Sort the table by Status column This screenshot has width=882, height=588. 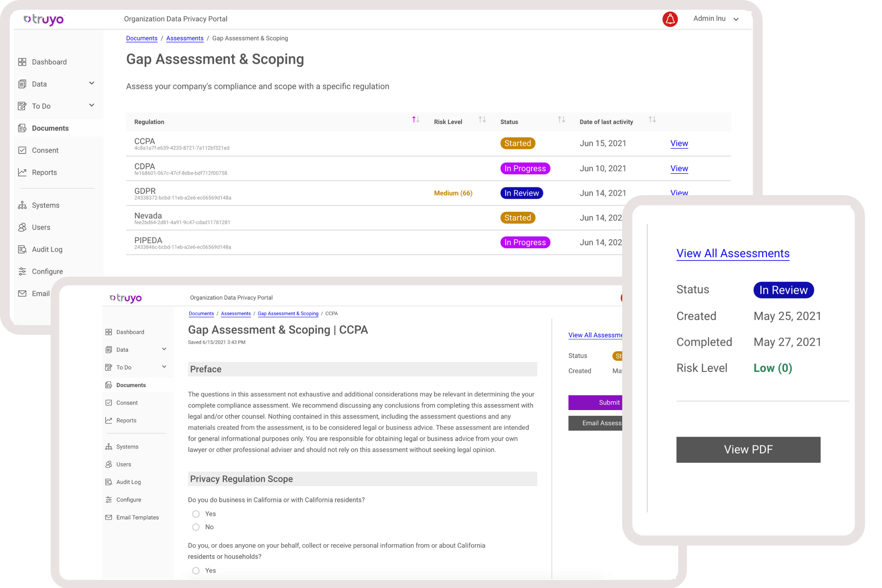click(x=562, y=120)
